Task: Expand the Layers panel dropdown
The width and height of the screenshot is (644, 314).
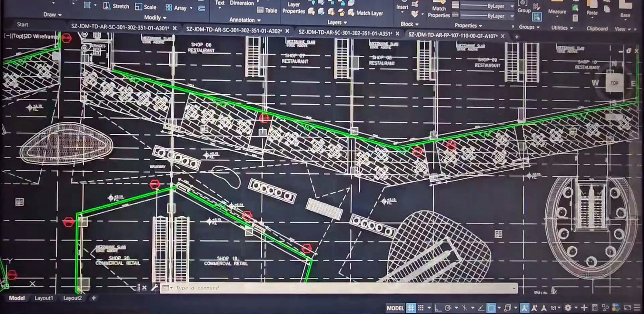Action: pos(337,22)
